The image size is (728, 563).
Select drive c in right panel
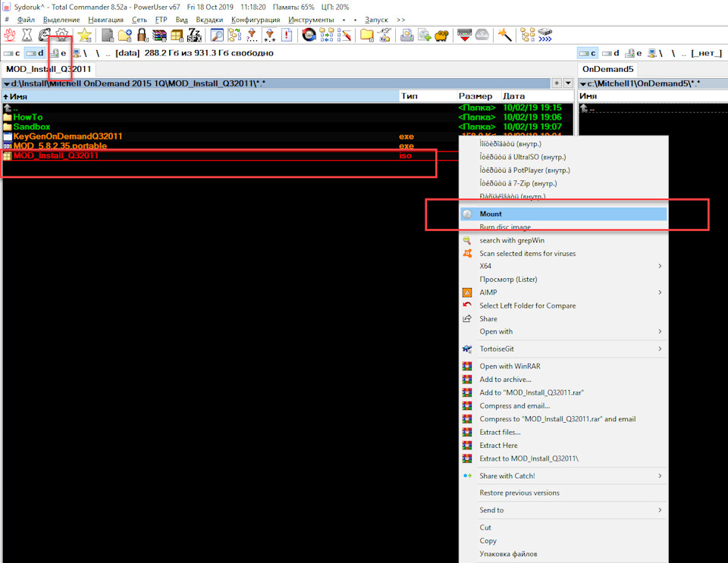[588, 53]
